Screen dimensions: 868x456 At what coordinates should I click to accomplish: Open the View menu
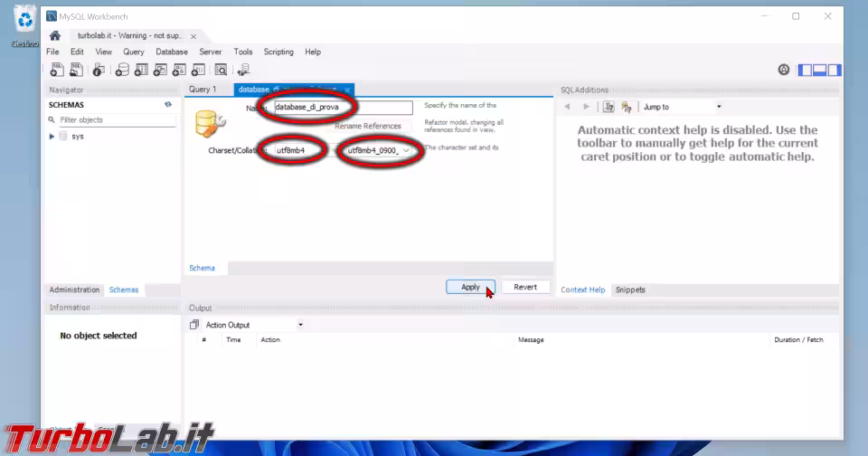(x=103, y=52)
